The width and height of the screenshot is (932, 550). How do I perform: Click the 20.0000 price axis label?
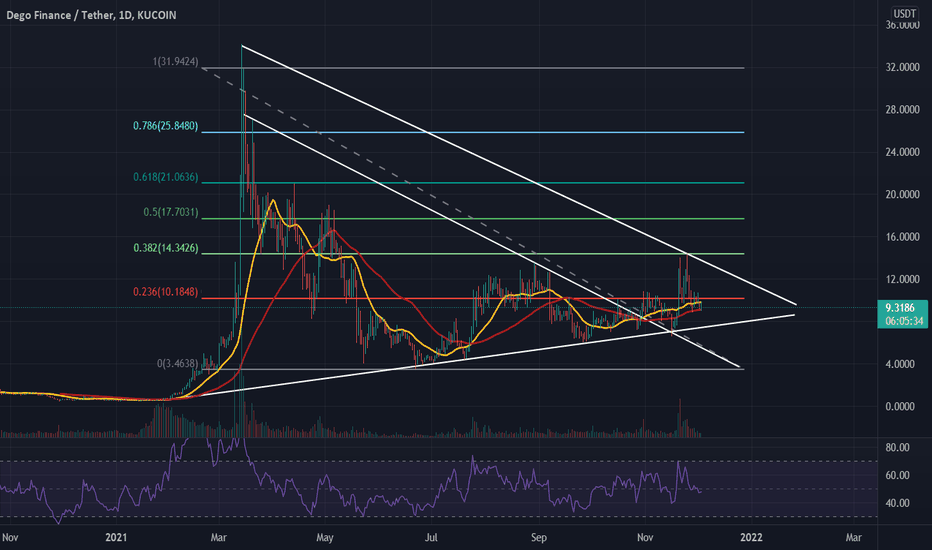point(902,194)
